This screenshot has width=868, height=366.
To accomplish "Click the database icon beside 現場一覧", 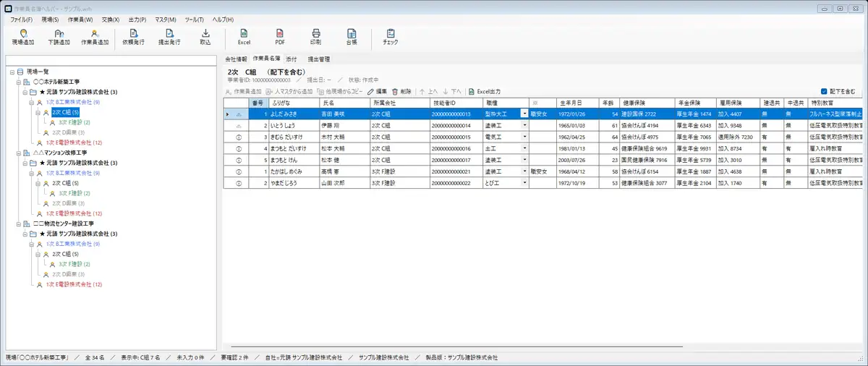I will coord(20,72).
